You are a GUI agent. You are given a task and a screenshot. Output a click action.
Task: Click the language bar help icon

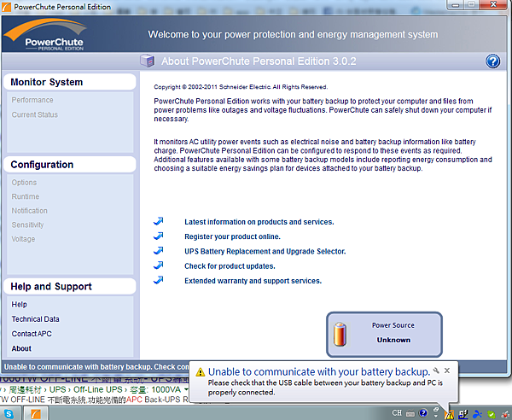pos(423,413)
